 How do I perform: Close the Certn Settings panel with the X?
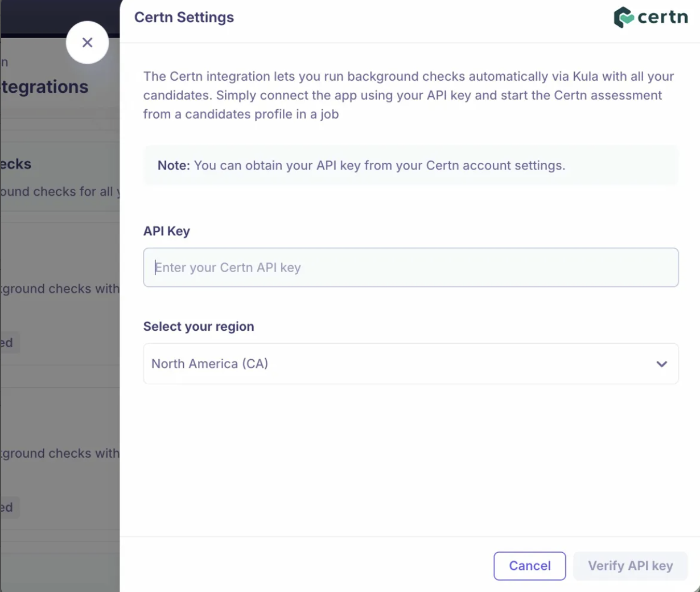point(87,43)
